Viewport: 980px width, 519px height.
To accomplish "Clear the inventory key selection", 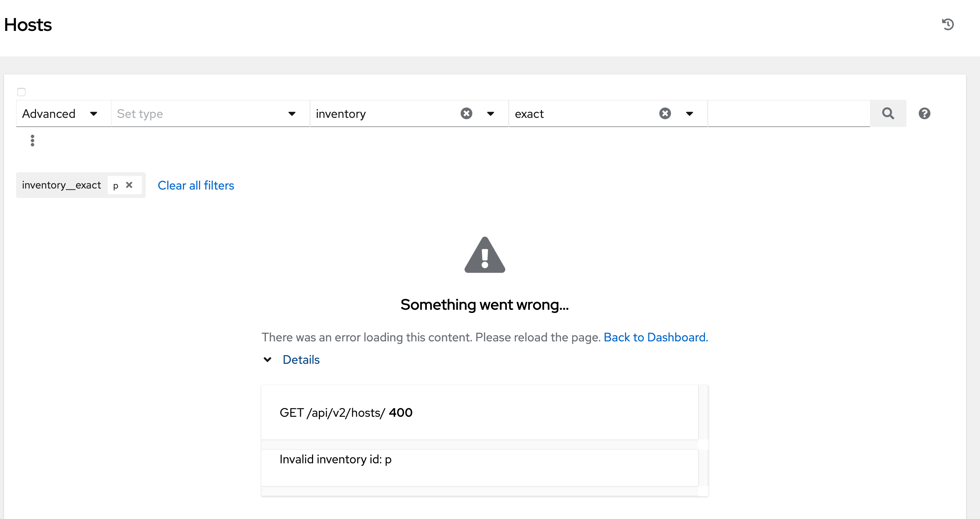I will (x=466, y=113).
